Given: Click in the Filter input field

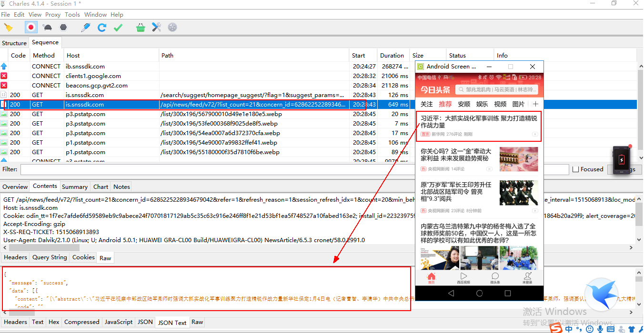Looking at the screenshot, I should click(x=294, y=169).
